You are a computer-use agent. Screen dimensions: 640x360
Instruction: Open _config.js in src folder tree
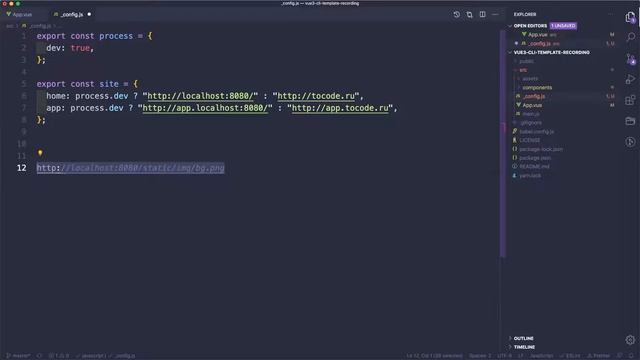(534, 96)
